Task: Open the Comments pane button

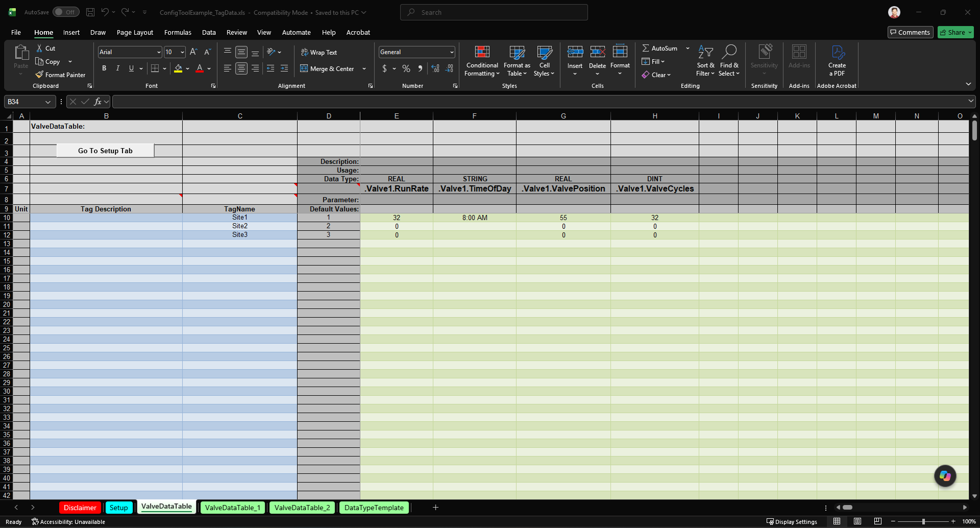Action: point(910,32)
